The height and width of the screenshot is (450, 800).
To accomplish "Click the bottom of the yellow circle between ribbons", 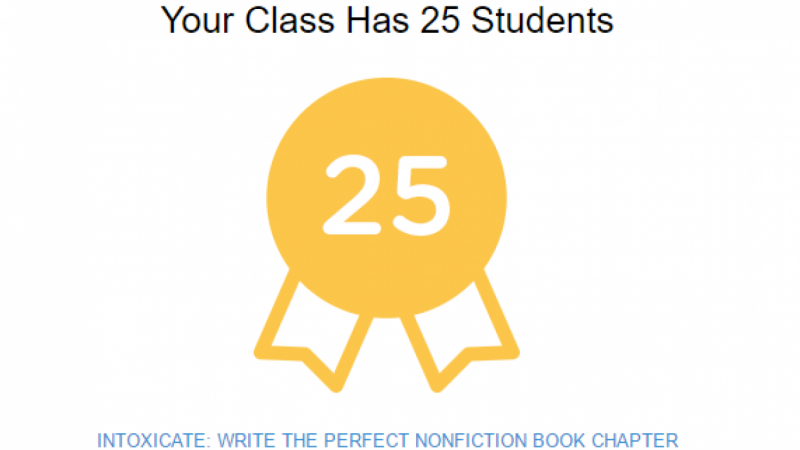I will (x=386, y=309).
